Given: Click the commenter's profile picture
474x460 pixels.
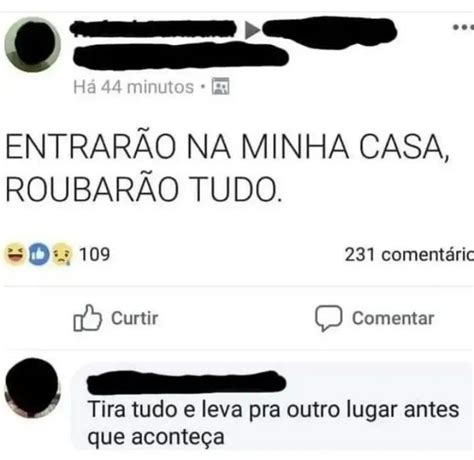Looking at the screenshot, I should click(x=32, y=388).
